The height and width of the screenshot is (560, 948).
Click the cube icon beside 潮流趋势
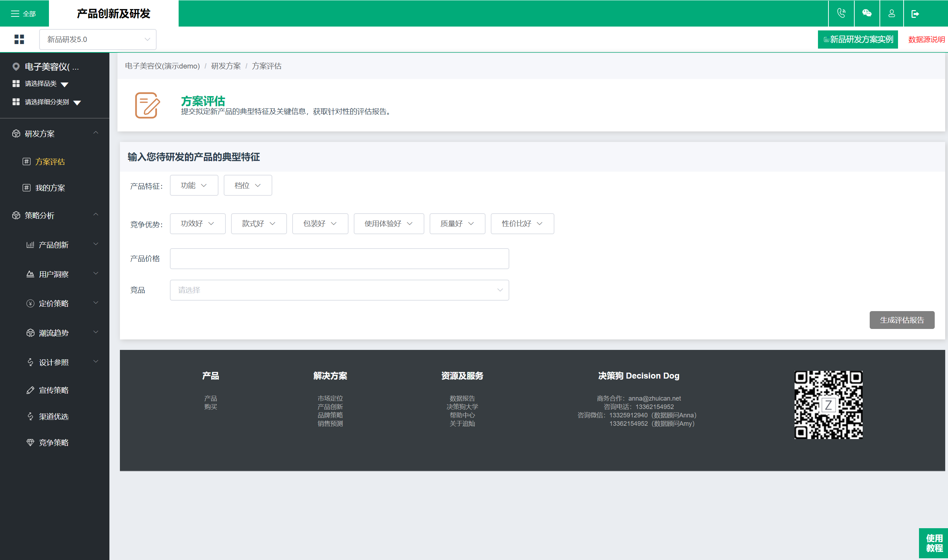(30, 333)
